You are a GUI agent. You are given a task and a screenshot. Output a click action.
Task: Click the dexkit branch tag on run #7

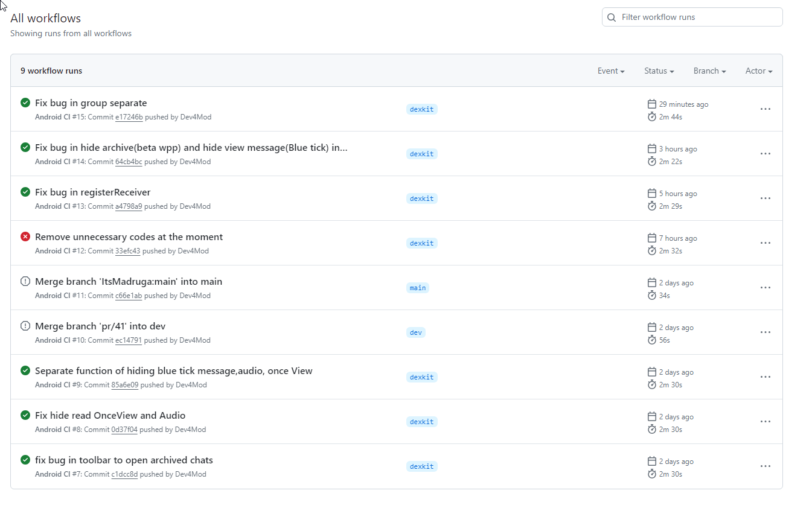coord(421,466)
